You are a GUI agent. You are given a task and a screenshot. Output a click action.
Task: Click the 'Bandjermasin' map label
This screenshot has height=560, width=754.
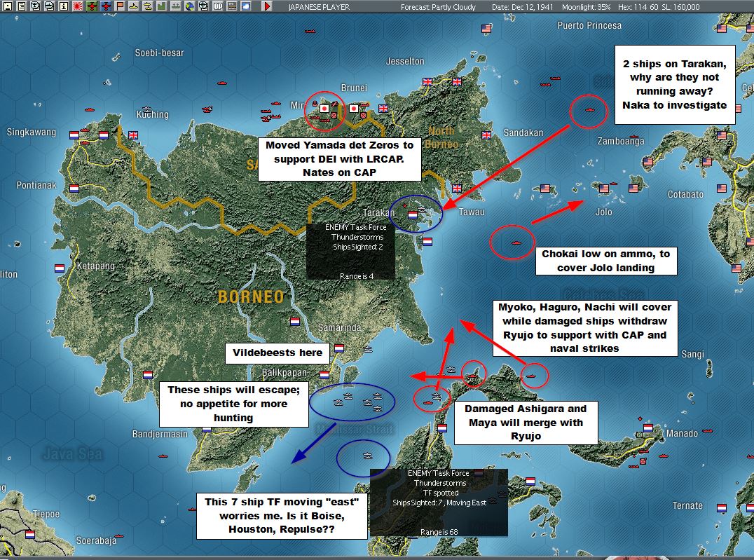(x=160, y=434)
